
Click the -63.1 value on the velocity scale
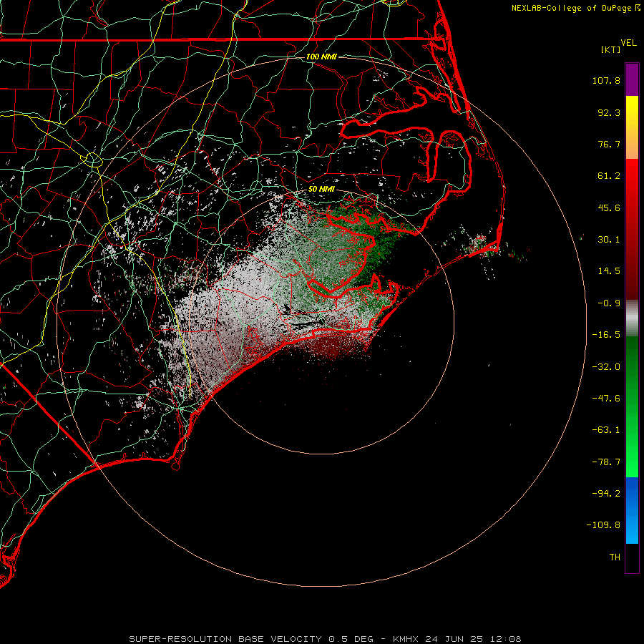[606, 430]
